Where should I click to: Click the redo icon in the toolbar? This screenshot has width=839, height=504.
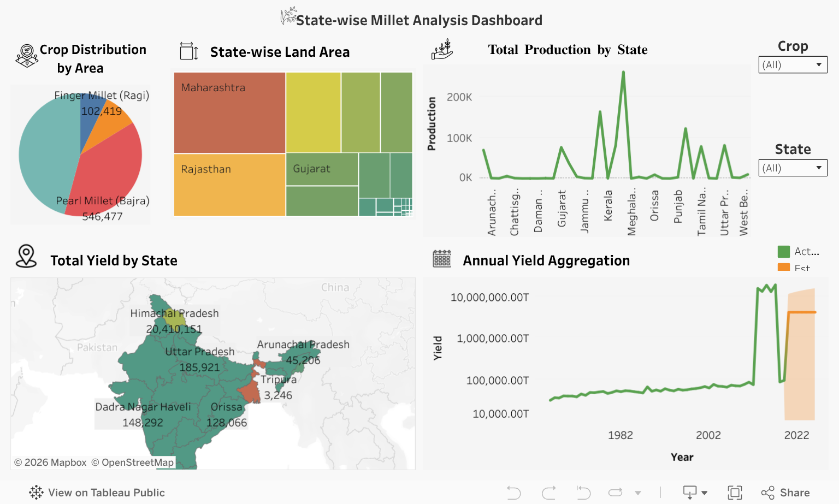(x=548, y=493)
